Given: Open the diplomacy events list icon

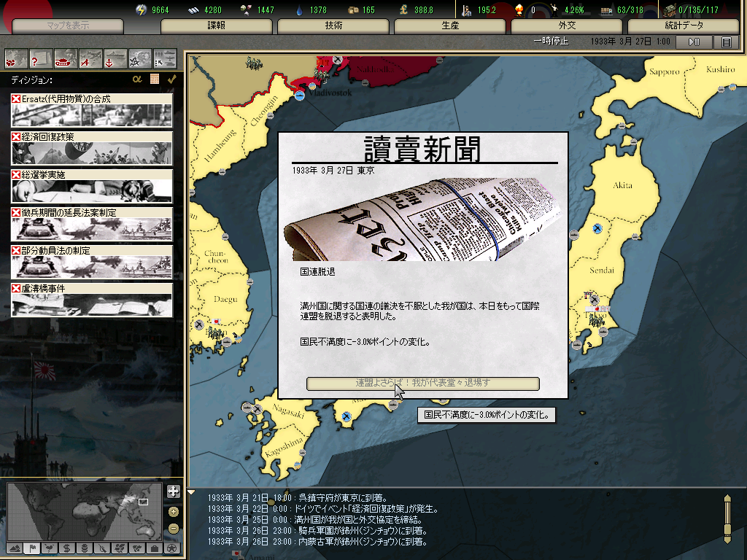Looking at the screenshot, I should click(x=16, y=59).
